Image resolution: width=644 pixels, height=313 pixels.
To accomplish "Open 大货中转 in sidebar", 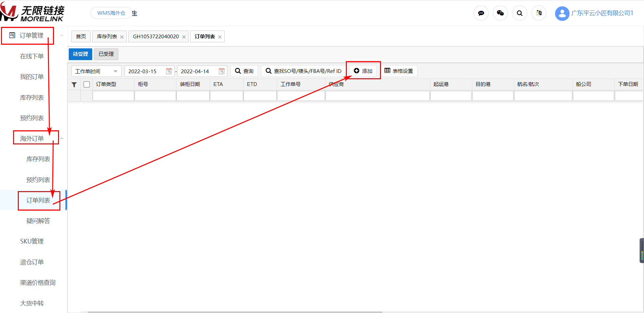I will [x=32, y=303].
